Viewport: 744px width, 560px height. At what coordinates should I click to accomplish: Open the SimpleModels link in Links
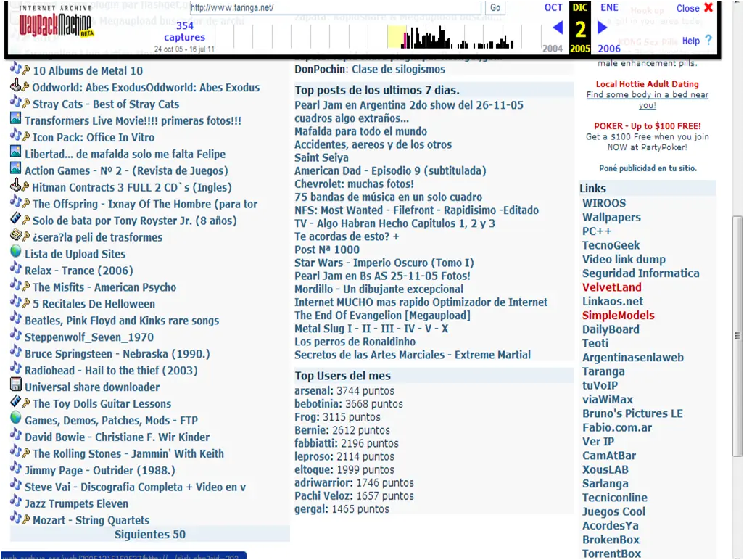(619, 315)
